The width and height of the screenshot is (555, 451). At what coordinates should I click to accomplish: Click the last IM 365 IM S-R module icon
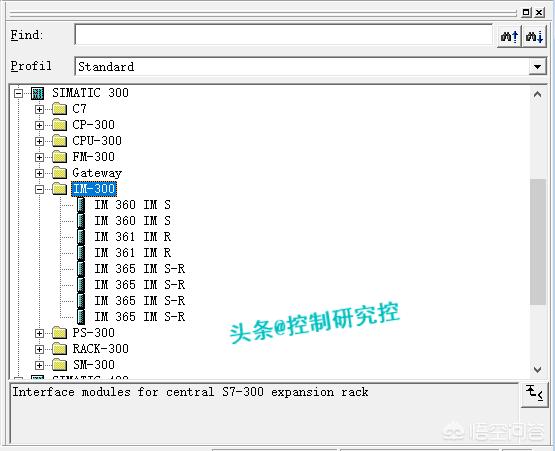(81, 316)
